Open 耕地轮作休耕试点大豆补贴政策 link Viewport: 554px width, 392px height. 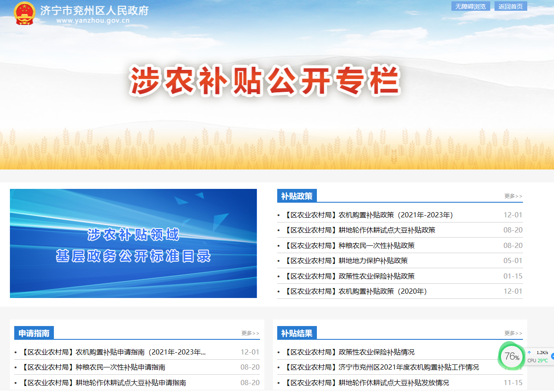pyautogui.click(x=360, y=230)
